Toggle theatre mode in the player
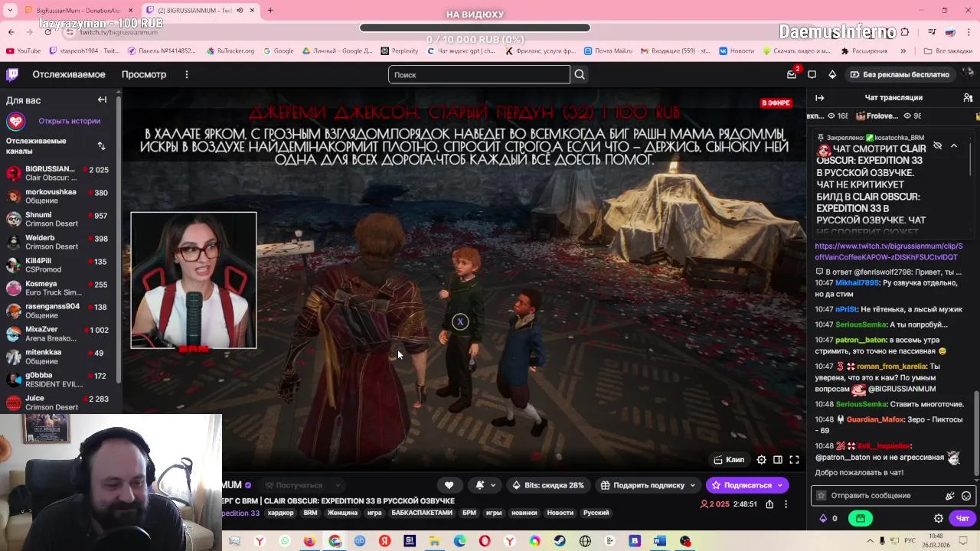This screenshot has height=551, width=980. 777,459
